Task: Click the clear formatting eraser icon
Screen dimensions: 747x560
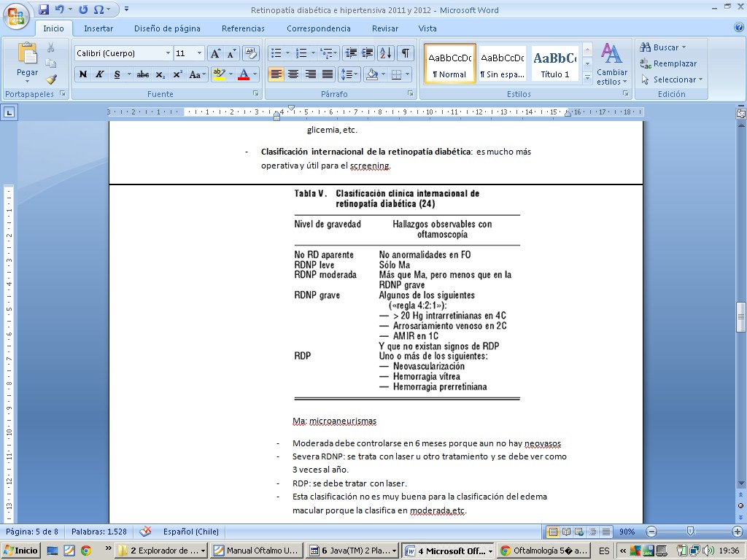Action: coord(251,53)
